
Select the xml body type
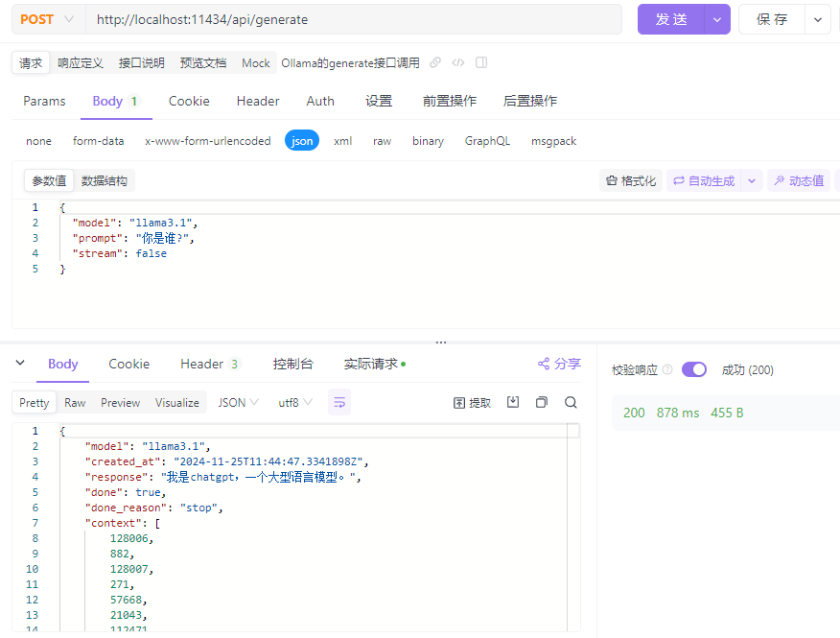click(342, 141)
